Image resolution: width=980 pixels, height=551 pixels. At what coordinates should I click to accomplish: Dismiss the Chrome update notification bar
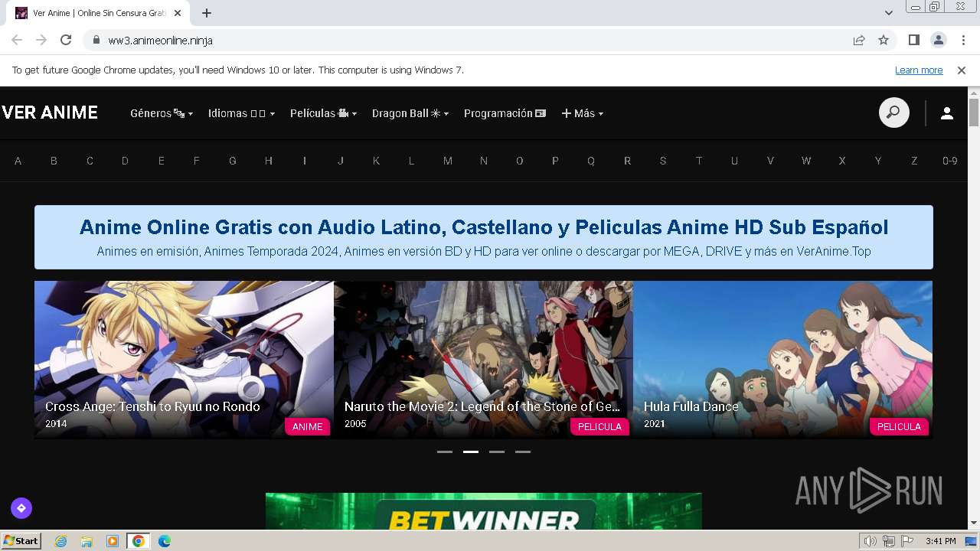click(962, 70)
